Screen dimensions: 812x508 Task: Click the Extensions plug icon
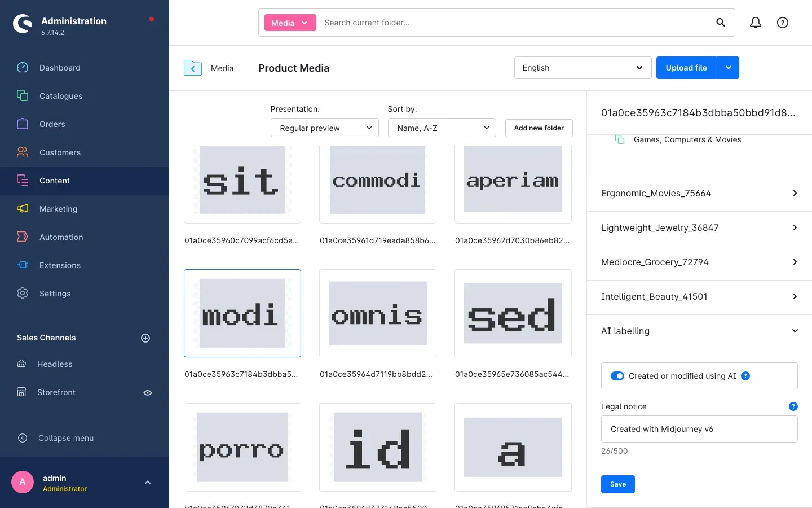23,265
